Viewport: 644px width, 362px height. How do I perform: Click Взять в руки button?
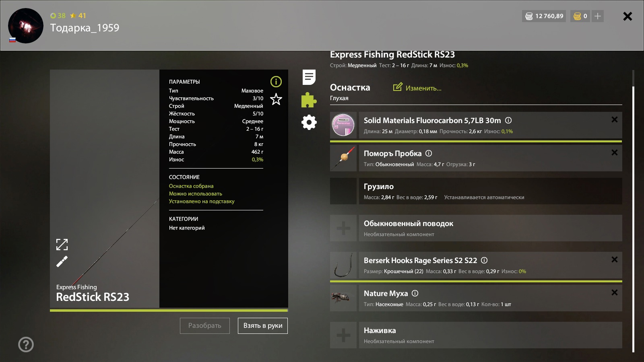coord(263,326)
